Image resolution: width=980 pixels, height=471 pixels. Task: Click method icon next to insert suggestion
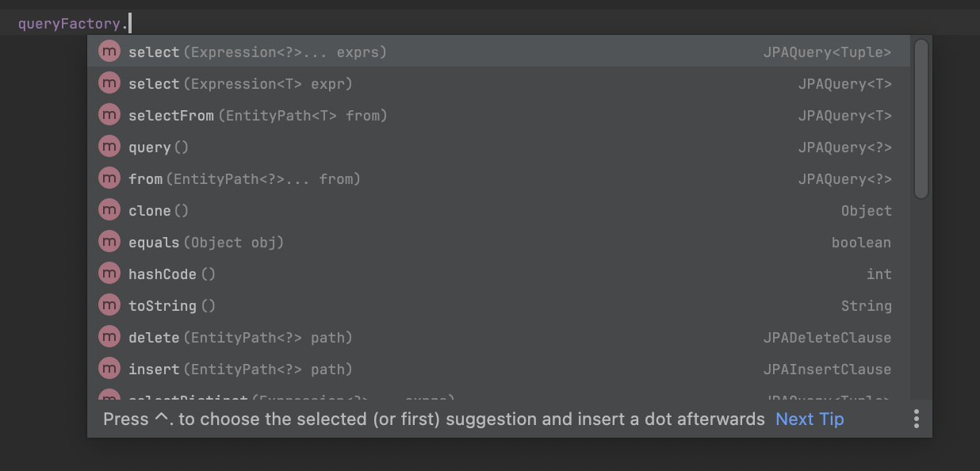(109, 369)
